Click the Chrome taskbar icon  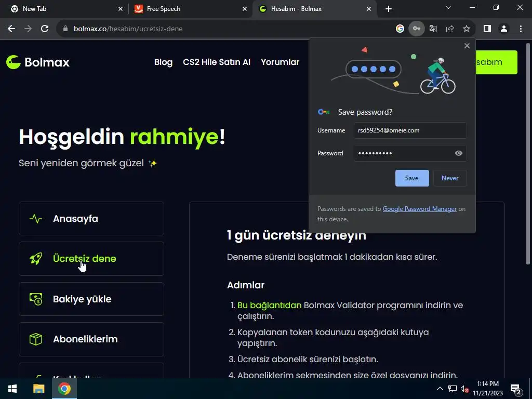tap(64, 389)
